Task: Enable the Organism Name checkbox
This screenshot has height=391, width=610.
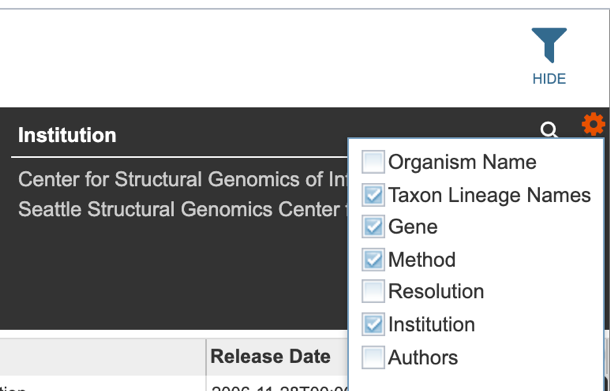Action: point(373,162)
